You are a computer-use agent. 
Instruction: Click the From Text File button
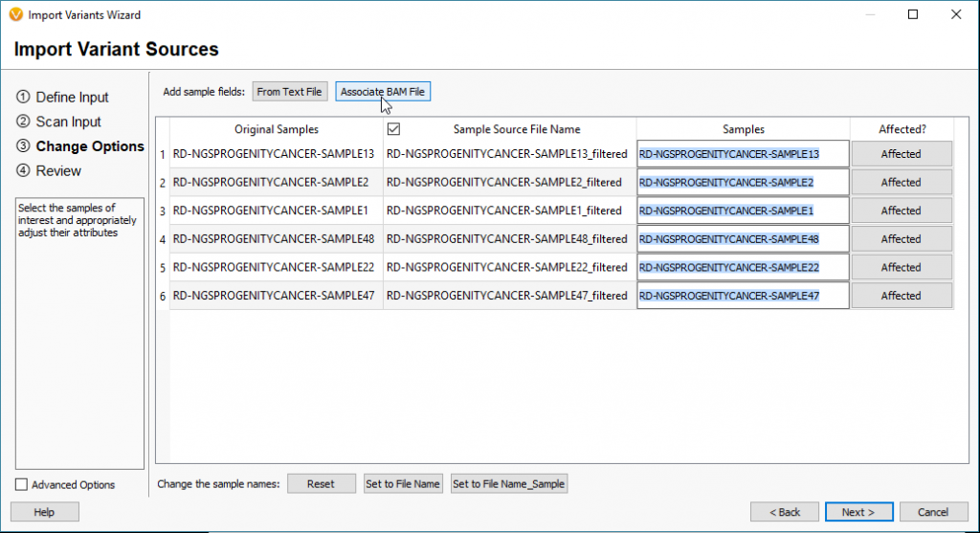(x=289, y=92)
